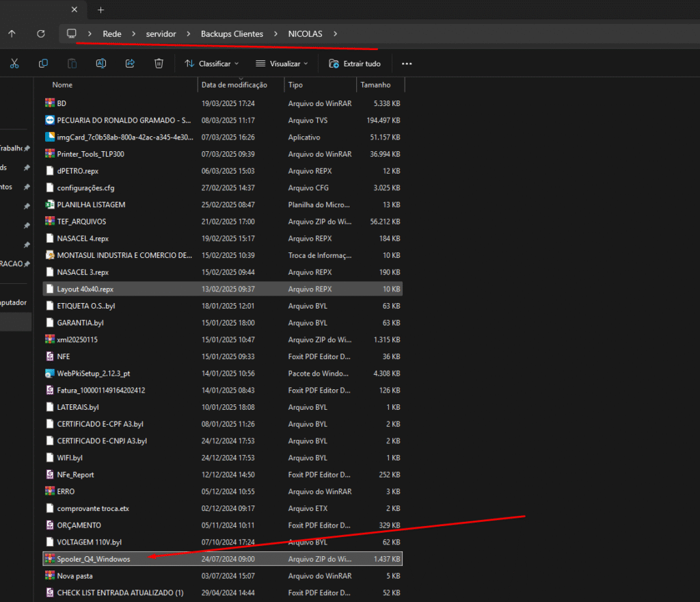
Task: Refresh the current folder view
Action: pyautogui.click(x=41, y=34)
